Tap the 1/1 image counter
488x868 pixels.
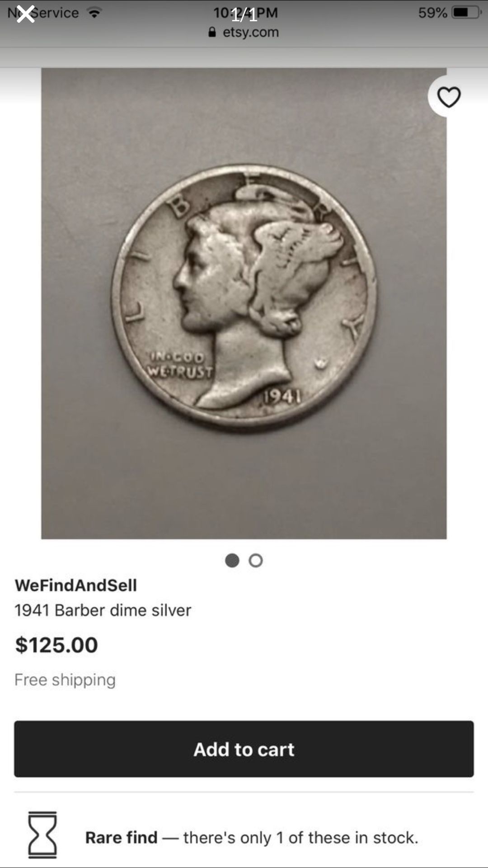tap(244, 14)
